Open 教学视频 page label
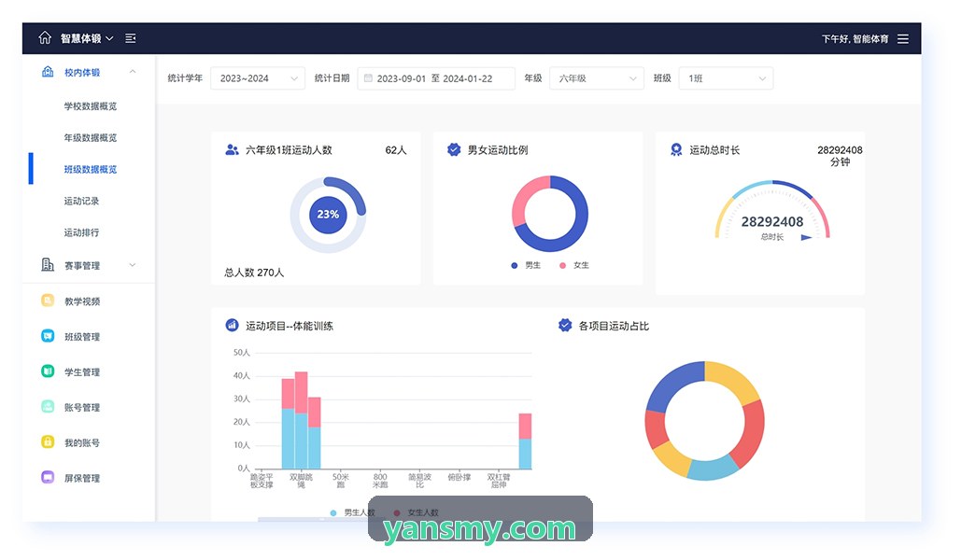Viewport: 961px width, 560px height. point(82,301)
